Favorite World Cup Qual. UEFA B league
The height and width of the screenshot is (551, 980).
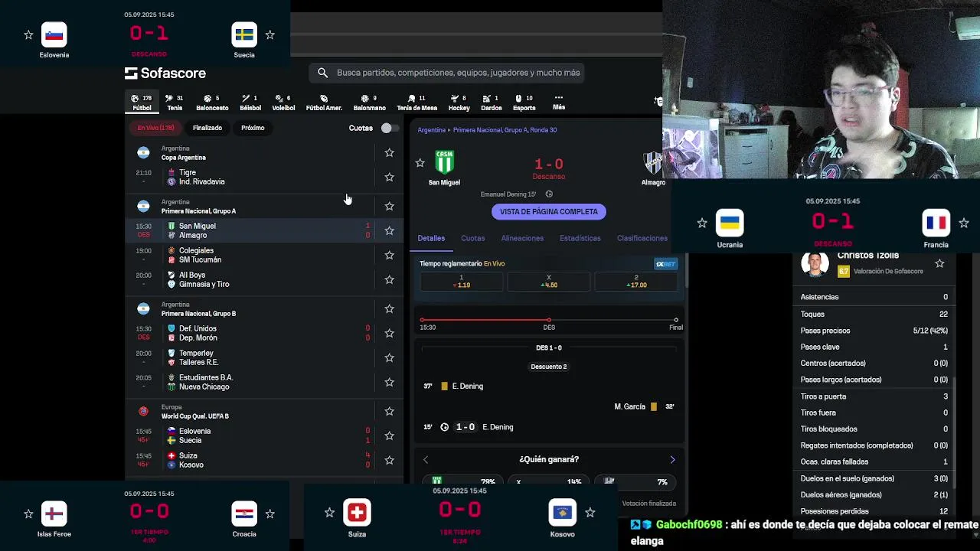[389, 411]
